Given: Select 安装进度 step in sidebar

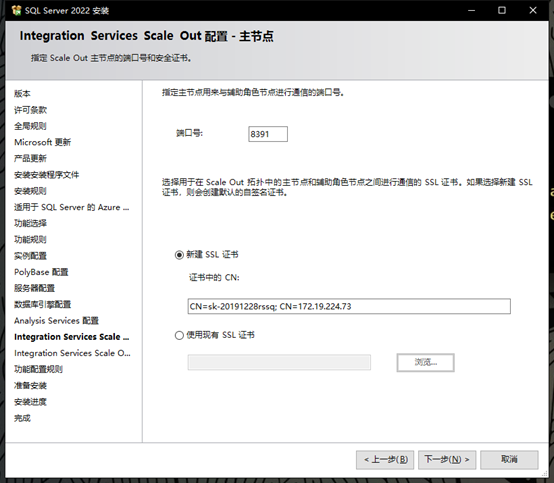Looking at the screenshot, I should tap(30, 402).
